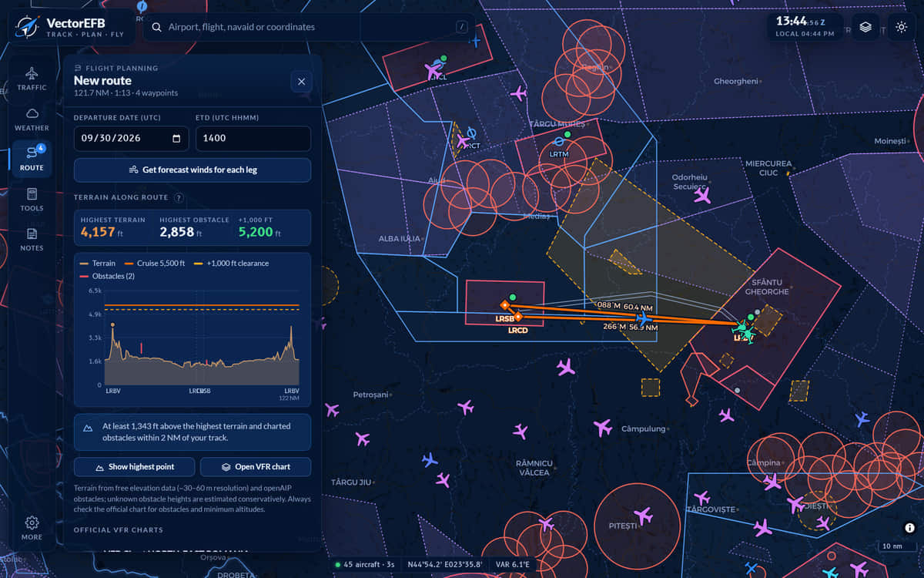Click the ETD time input field

[x=253, y=139]
